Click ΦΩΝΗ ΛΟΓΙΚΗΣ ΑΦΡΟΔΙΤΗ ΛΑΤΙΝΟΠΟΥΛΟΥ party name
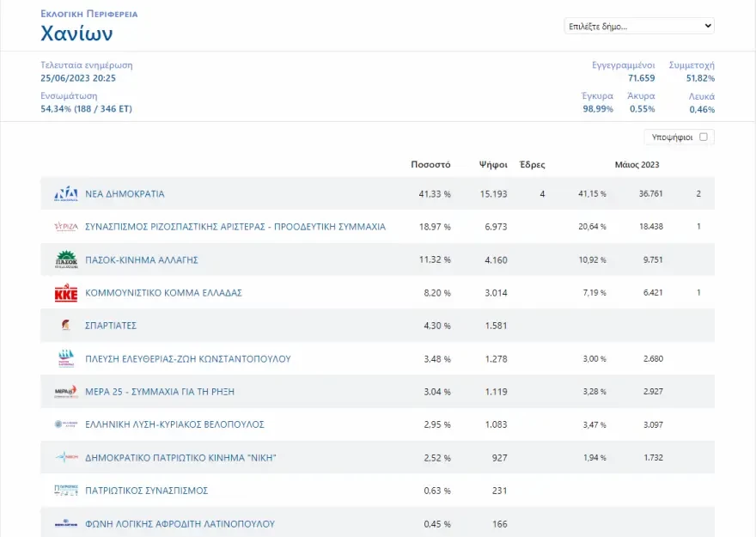Screen dimensions: 756x537 [x=180, y=523]
